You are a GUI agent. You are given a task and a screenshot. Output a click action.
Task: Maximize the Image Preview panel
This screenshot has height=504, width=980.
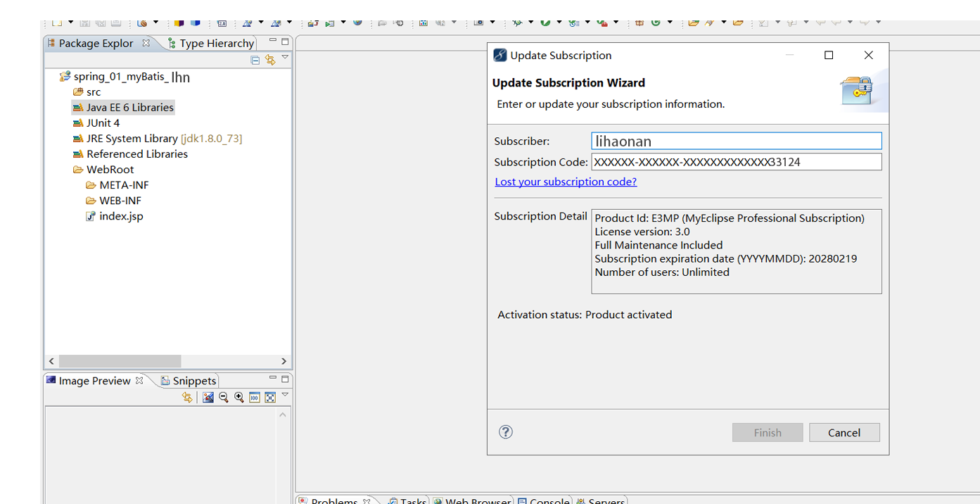[285, 379]
